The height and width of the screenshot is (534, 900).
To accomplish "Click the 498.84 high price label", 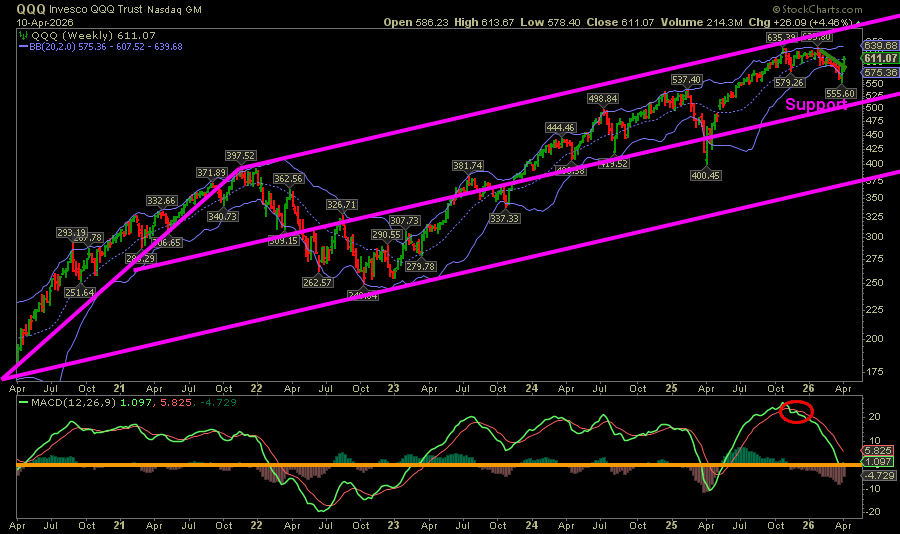I will coord(603,99).
